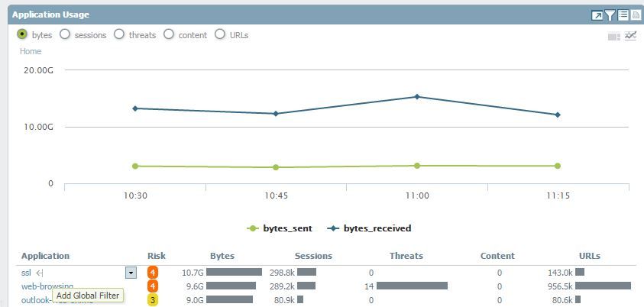Select the bytes radio button
The height and width of the screenshot is (307, 644).
point(22,34)
